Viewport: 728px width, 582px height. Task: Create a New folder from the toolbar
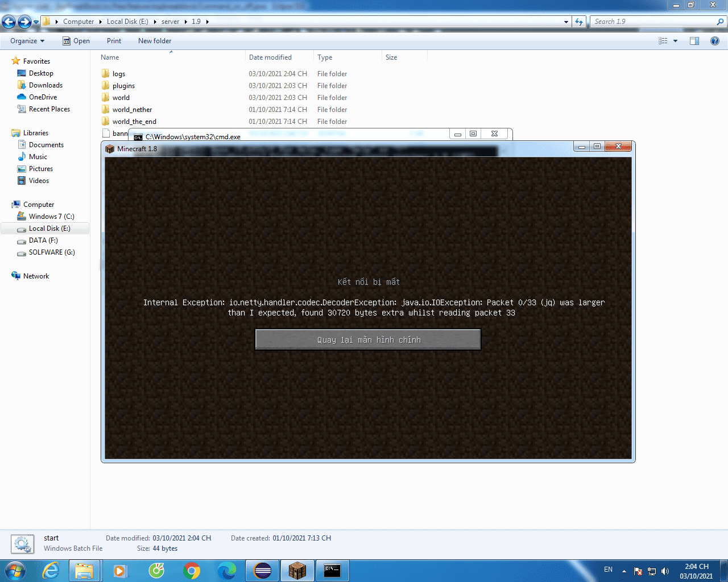tap(155, 41)
